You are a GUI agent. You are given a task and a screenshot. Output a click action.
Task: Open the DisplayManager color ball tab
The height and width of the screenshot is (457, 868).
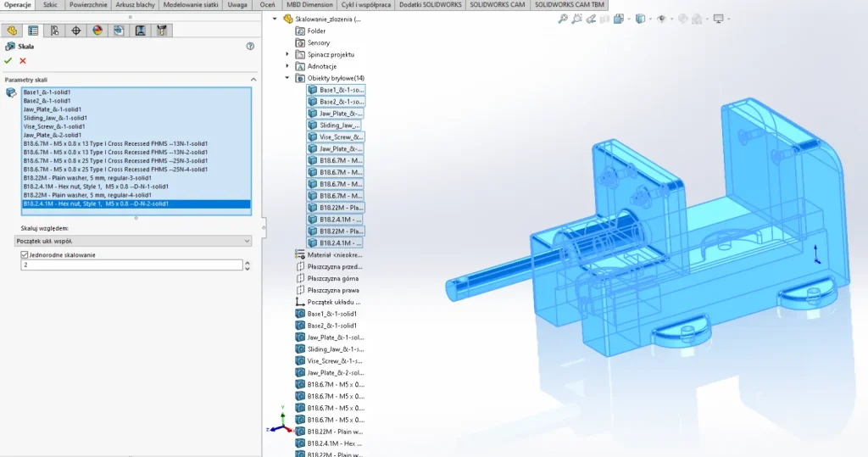pos(97,31)
